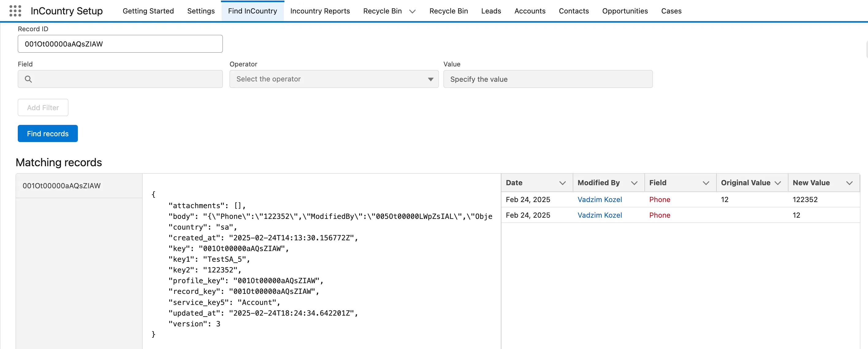The height and width of the screenshot is (349, 868).
Task: Navigate to the Opportunities tab
Action: (x=625, y=11)
